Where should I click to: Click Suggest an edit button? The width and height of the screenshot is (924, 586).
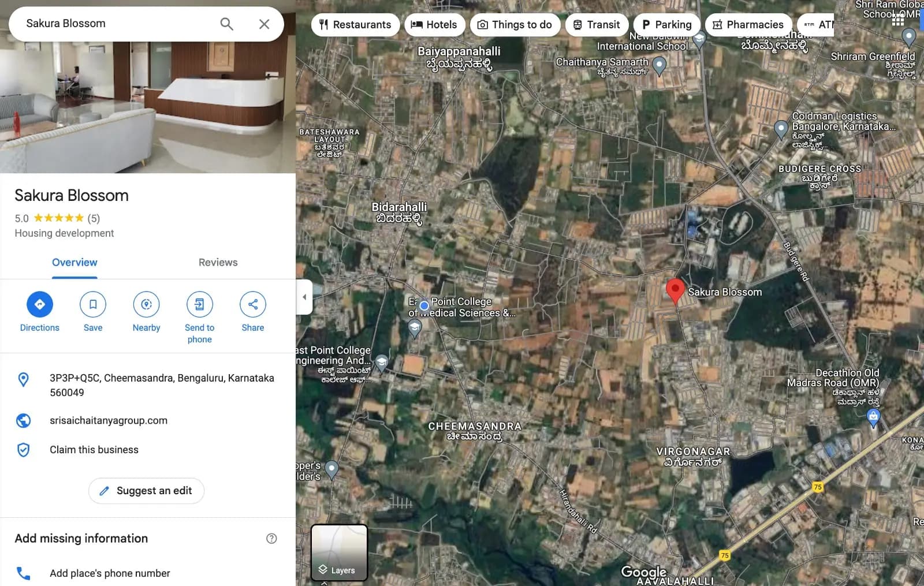146,491
